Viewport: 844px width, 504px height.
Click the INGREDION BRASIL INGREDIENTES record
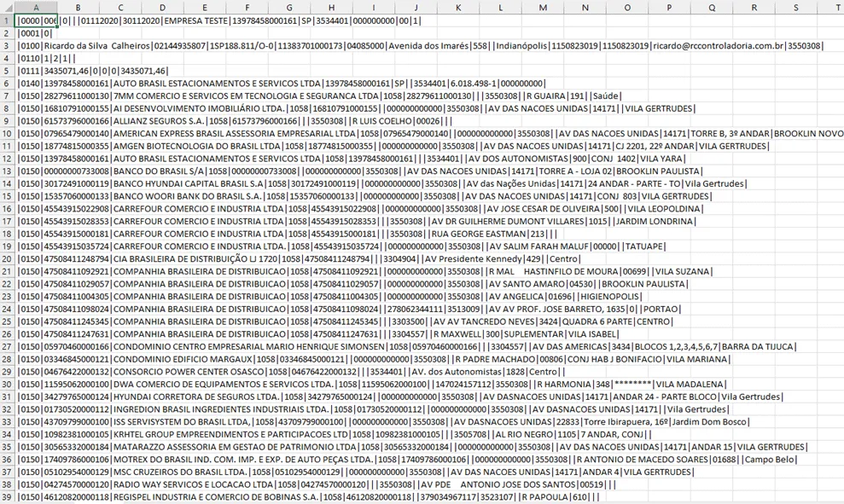374,409
